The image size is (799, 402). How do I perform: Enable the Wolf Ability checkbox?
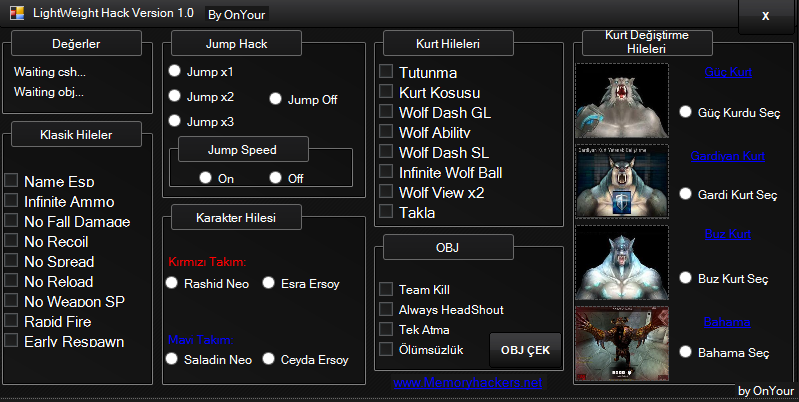[386, 131]
